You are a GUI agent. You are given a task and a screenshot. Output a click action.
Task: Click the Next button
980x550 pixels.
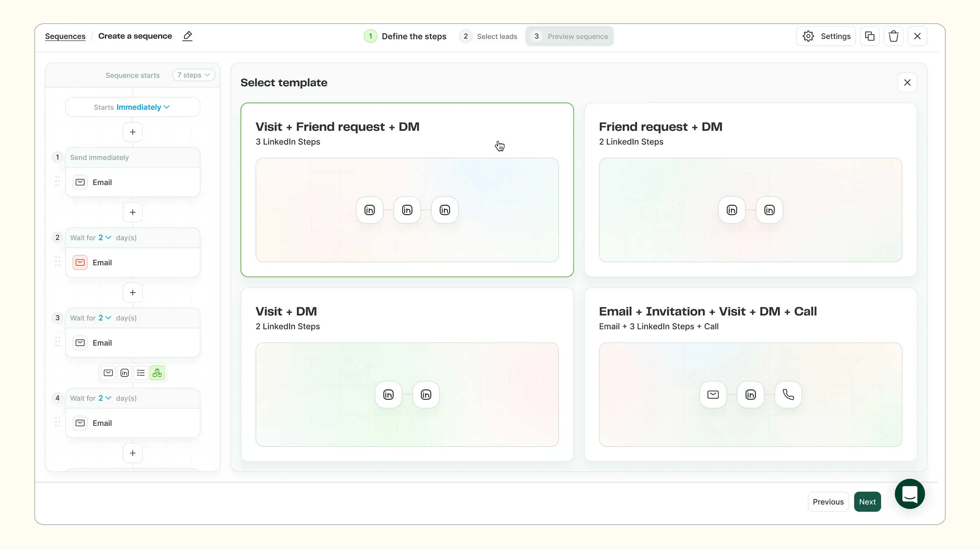[x=867, y=502]
